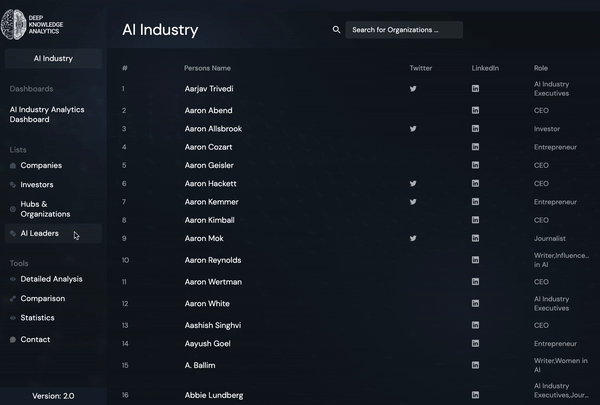The height and width of the screenshot is (405, 600).
Task: Open Aaron Wertman's LinkedIn icon
Action: 475,282
